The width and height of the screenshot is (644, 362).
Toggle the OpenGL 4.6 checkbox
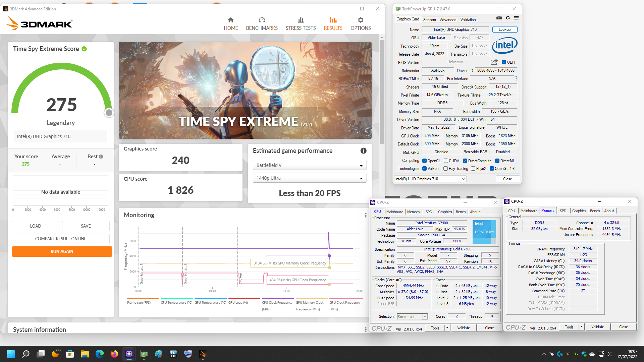pos(492,169)
